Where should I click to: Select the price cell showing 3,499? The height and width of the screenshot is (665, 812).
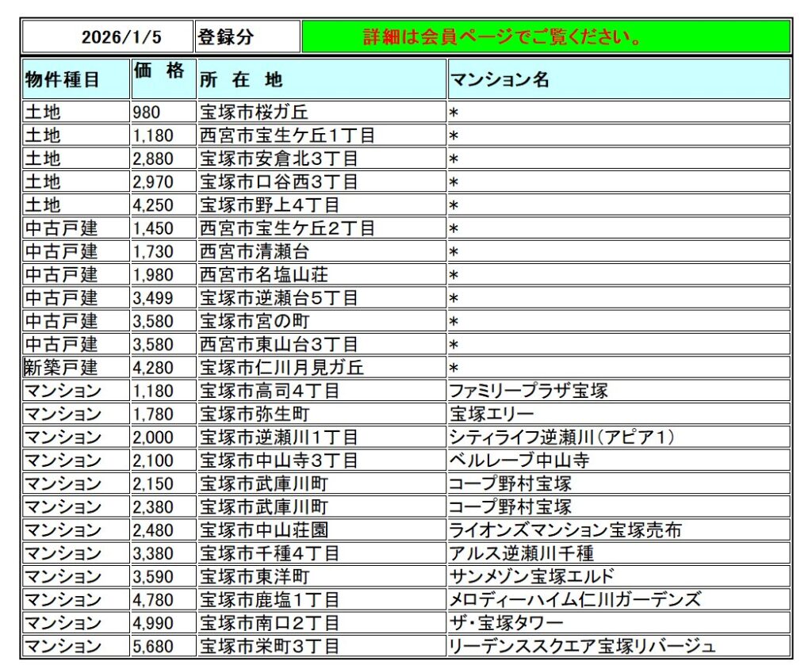pyautogui.click(x=163, y=298)
